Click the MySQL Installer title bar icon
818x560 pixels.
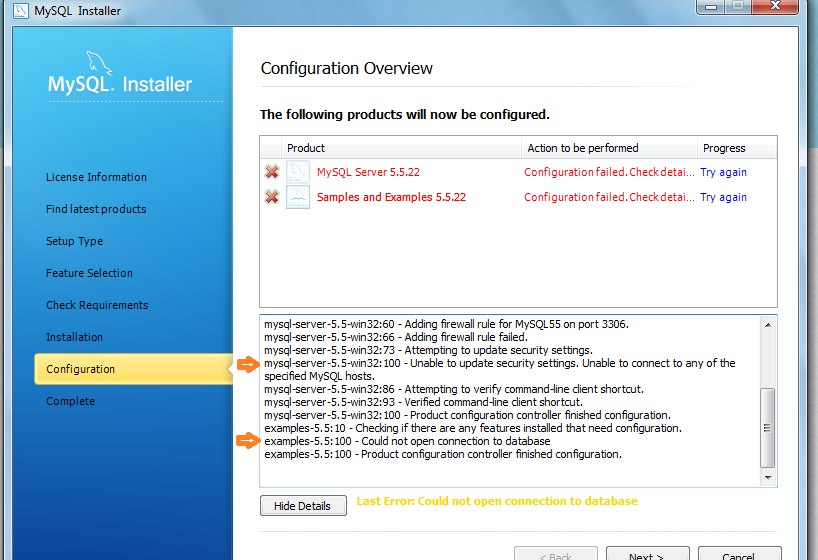click(x=20, y=10)
